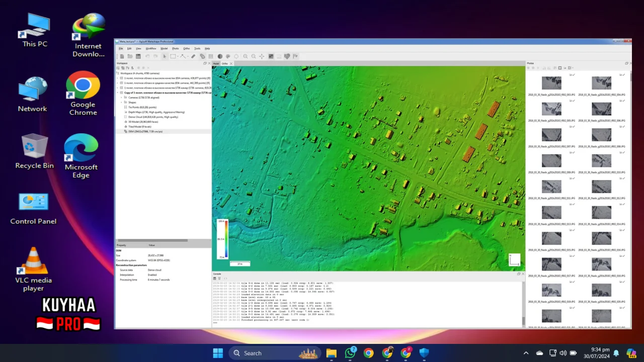Select photo thumbnail ending f002_006.JPG

[601, 109]
